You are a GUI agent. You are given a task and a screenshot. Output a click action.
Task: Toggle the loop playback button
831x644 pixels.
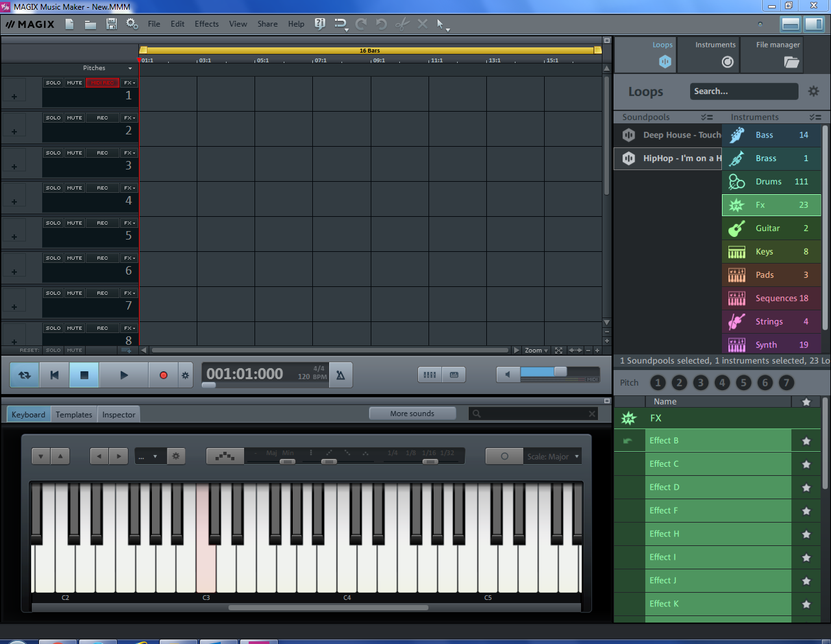click(x=25, y=375)
